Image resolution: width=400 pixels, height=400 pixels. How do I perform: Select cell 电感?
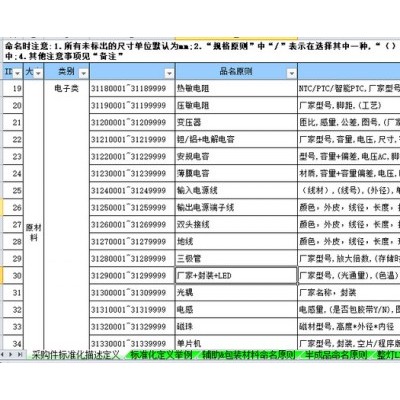point(236,309)
